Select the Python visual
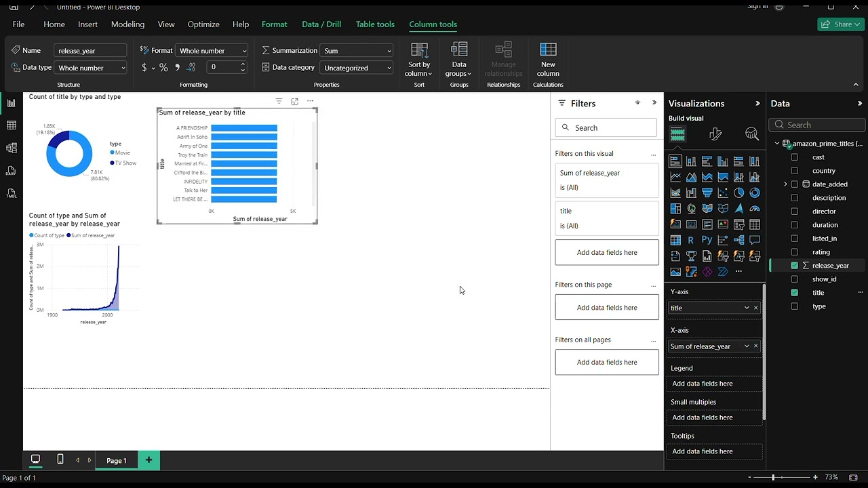 click(707, 239)
